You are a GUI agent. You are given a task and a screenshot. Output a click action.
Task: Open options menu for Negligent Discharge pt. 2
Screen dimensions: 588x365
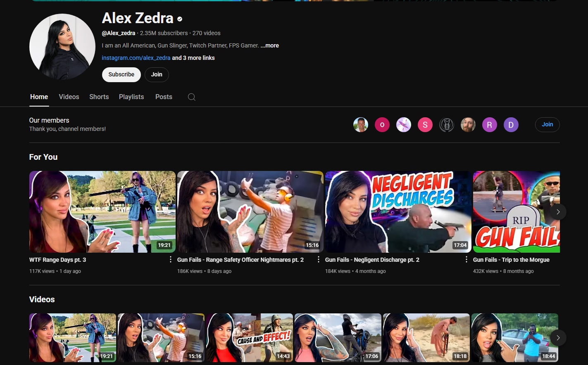[467, 259]
